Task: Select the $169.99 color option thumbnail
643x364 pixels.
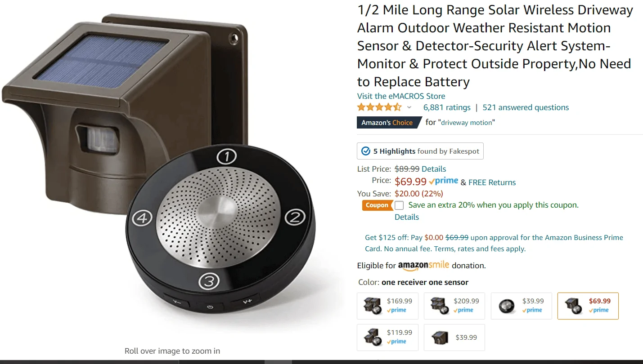Action: tap(387, 306)
